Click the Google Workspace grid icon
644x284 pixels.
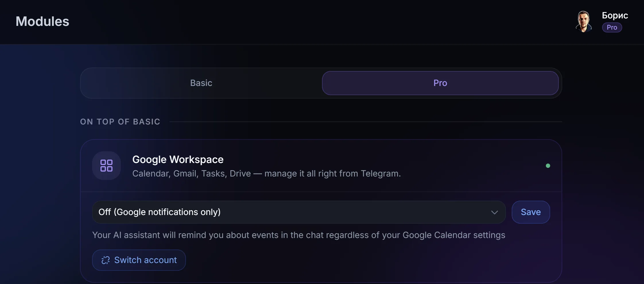coord(106,166)
